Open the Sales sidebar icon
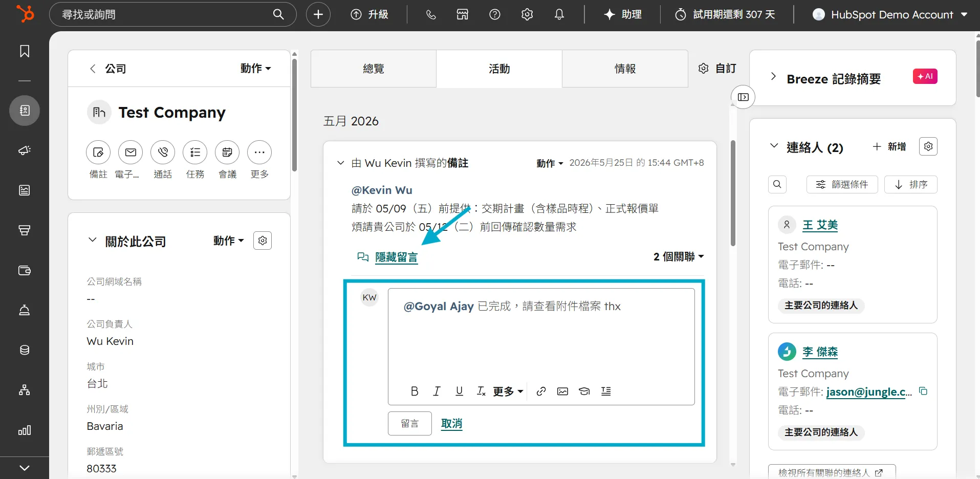This screenshot has height=479, width=980. click(x=25, y=230)
